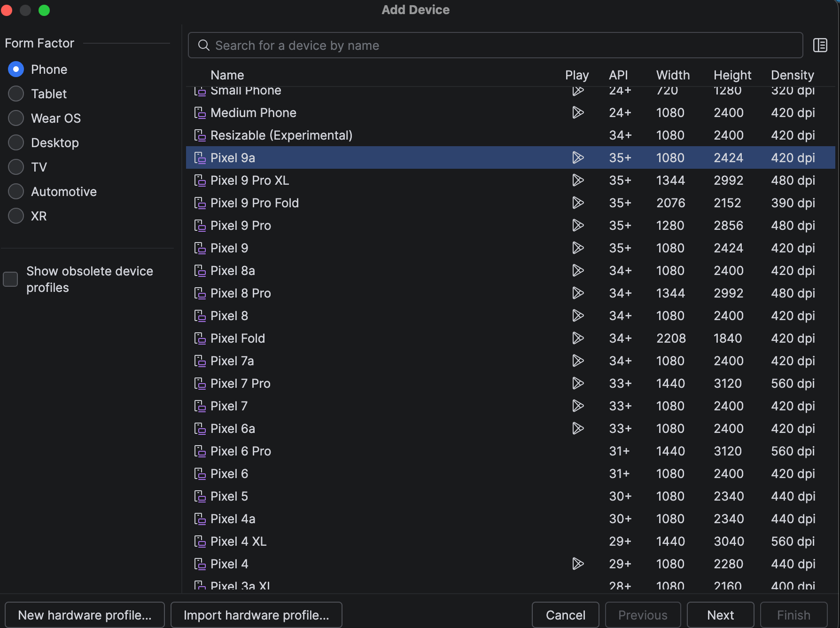
Task: Enable Show obsolete device profiles checkbox
Action: [10, 279]
